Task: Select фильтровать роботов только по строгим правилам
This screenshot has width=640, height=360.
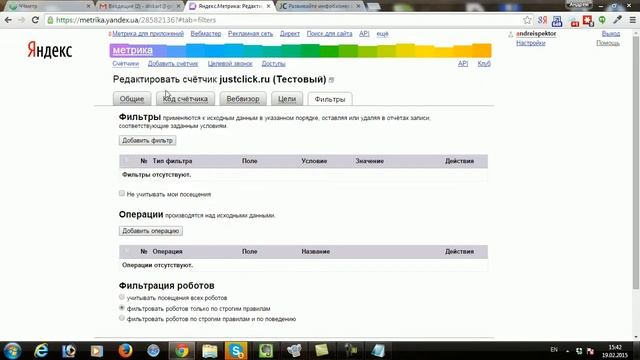Action: click(122, 308)
